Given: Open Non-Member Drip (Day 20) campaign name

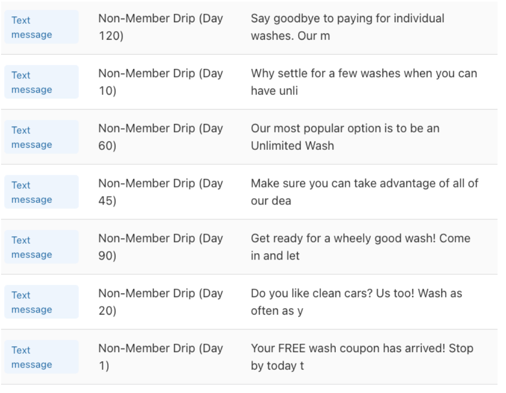Looking at the screenshot, I should 161,302.
